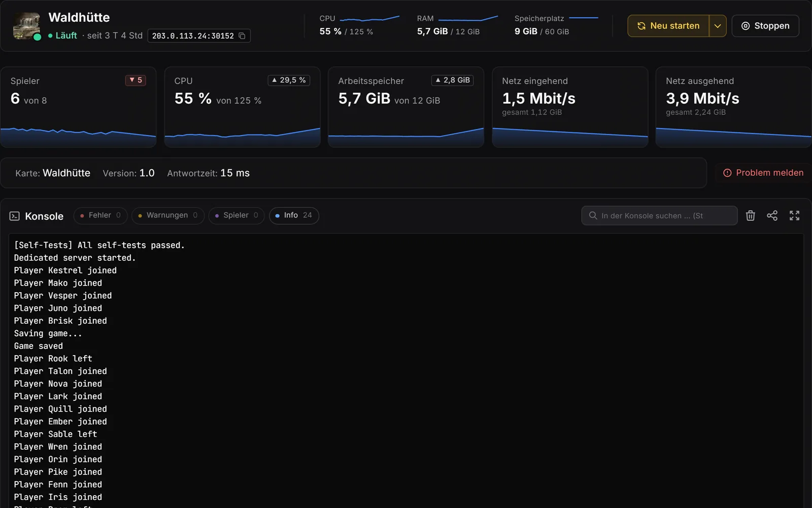The height and width of the screenshot is (508, 812).
Task: Click the Arbeitsspeicher change badge 2,8 GiB
Action: pos(453,80)
